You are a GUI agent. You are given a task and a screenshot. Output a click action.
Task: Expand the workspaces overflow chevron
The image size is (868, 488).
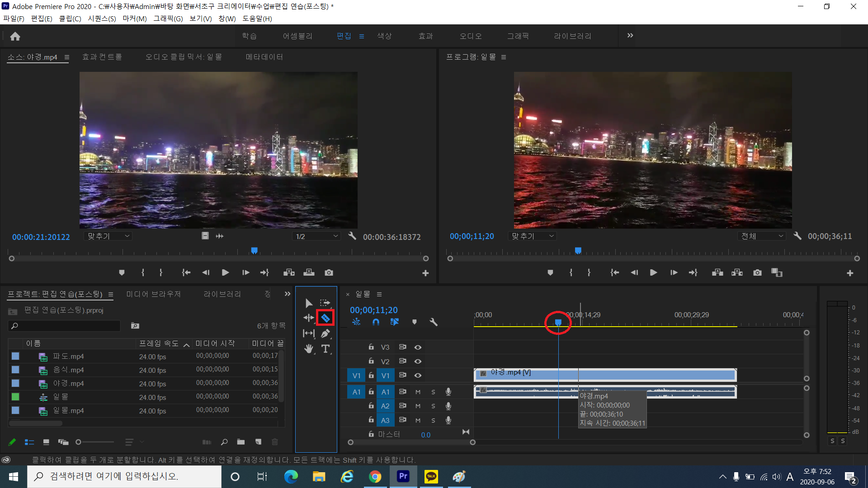point(630,36)
